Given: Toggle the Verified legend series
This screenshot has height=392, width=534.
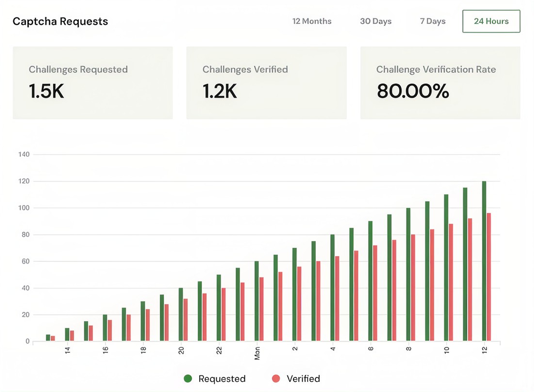Looking at the screenshot, I should coord(296,378).
